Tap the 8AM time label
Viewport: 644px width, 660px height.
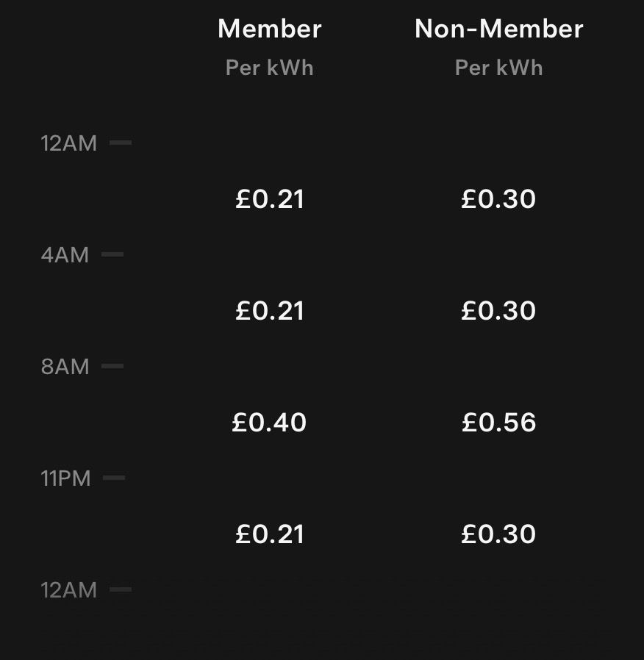[65, 367]
